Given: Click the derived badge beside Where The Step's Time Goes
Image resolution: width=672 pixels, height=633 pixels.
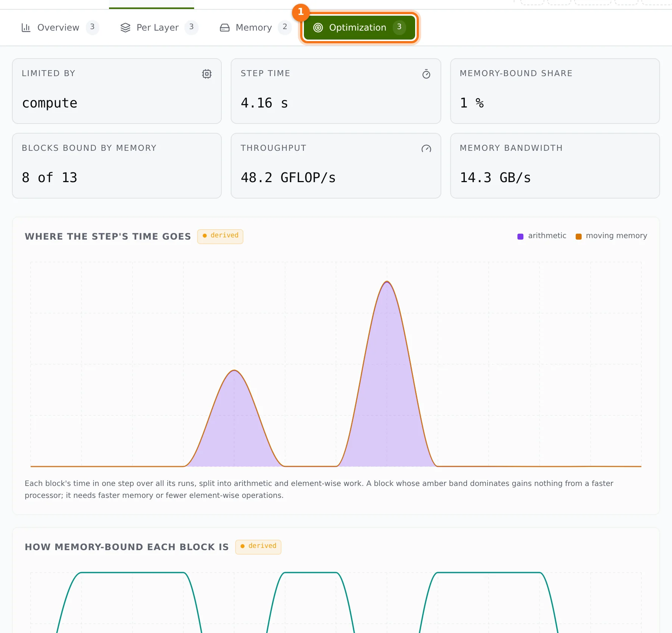Looking at the screenshot, I should pyautogui.click(x=220, y=236).
